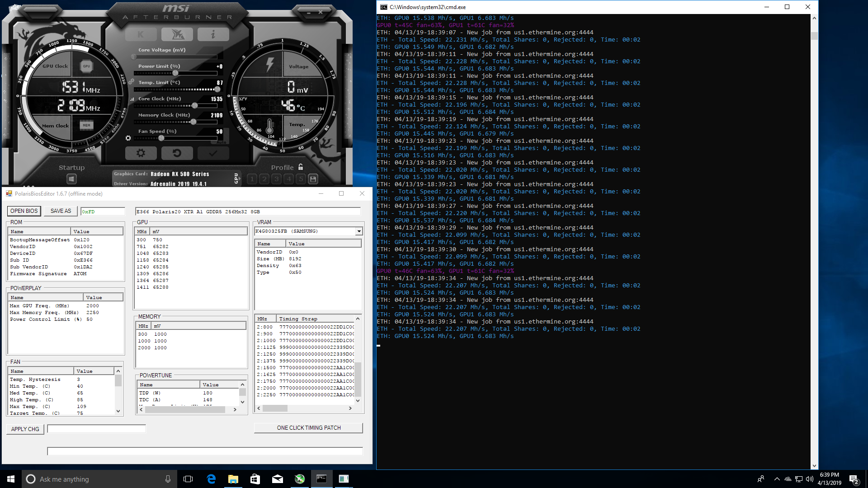Select profile slot 2 in Afterburner
The width and height of the screenshot is (868, 488).
pos(264,179)
